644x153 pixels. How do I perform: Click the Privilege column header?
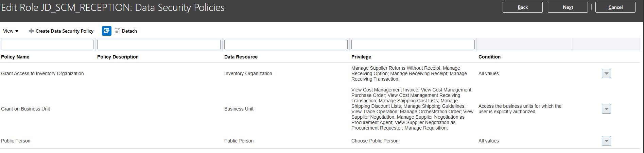(361, 57)
